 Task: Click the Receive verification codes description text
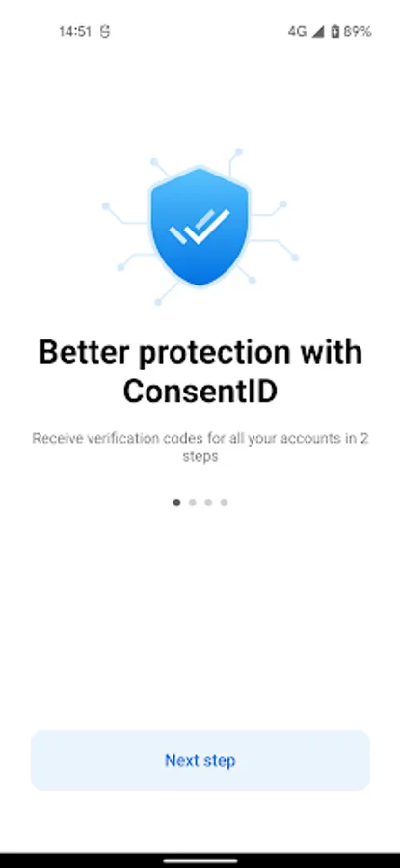[x=200, y=448]
